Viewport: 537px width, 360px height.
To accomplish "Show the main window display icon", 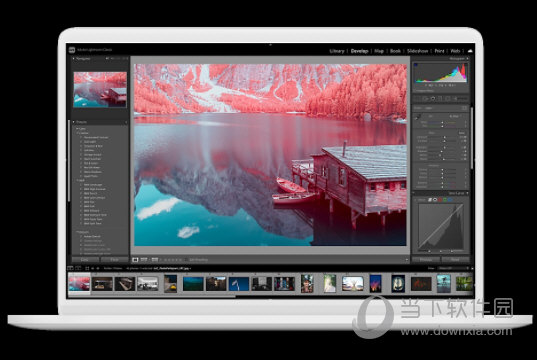I will 70,268.
